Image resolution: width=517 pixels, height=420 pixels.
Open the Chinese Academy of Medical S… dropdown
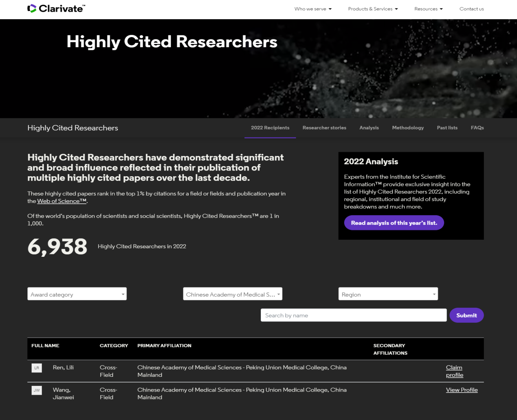point(233,294)
